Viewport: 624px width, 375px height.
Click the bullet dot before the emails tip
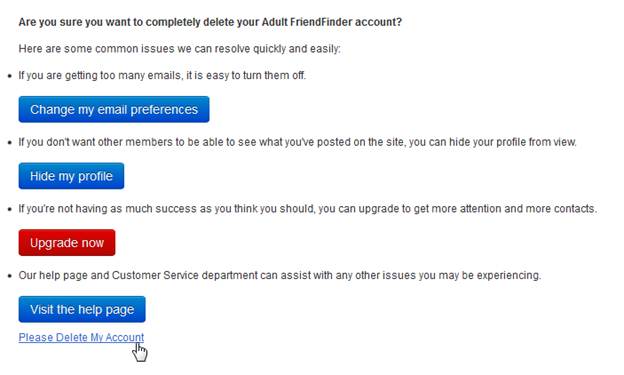point(10,76)
